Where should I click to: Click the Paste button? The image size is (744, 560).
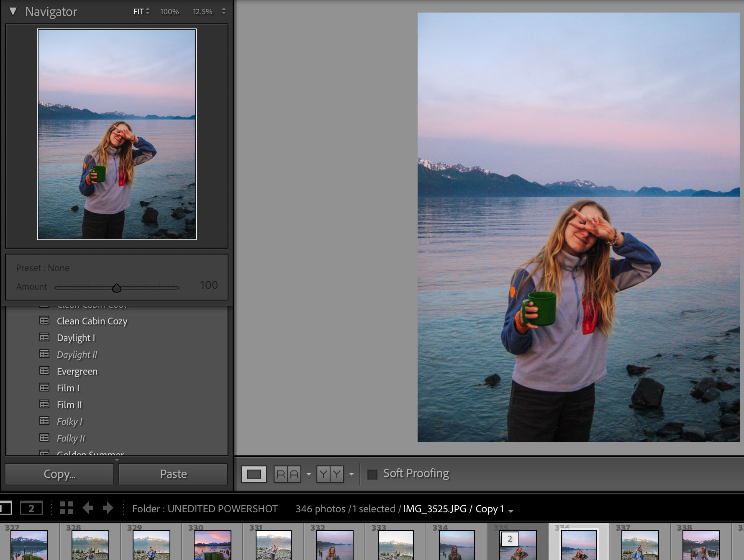(x=173, y=474)
